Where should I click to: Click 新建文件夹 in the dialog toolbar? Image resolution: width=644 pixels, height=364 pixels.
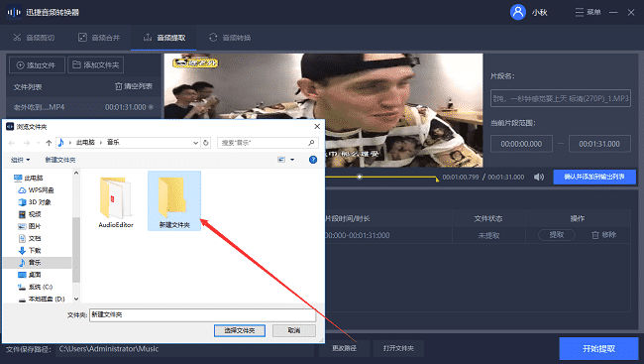60,160
